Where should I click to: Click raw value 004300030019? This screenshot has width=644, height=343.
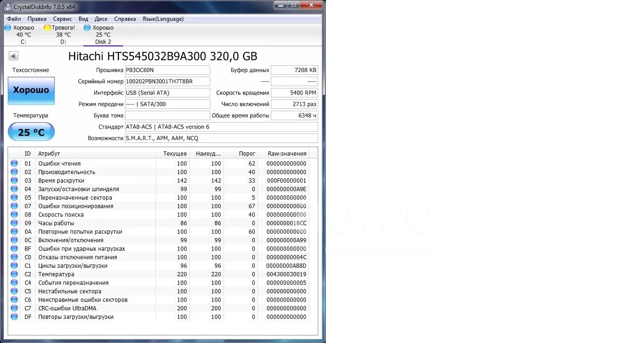(286, 274)
